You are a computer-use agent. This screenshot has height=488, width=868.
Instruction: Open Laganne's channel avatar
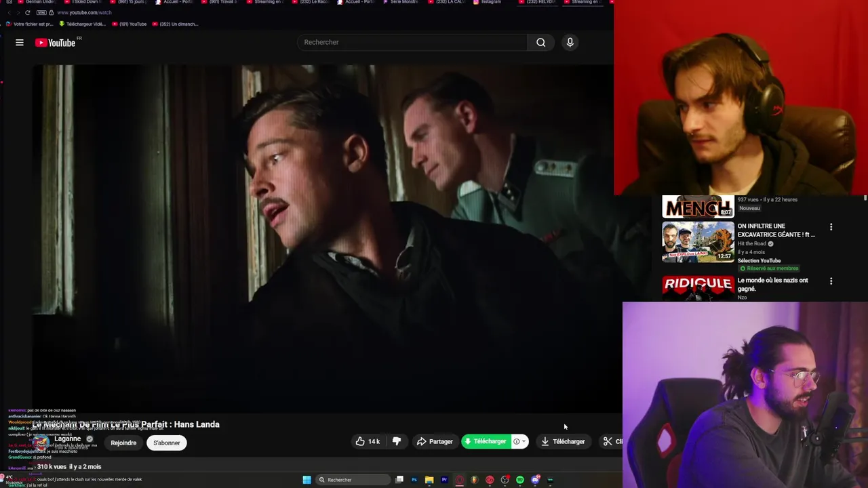coord(41,442)
